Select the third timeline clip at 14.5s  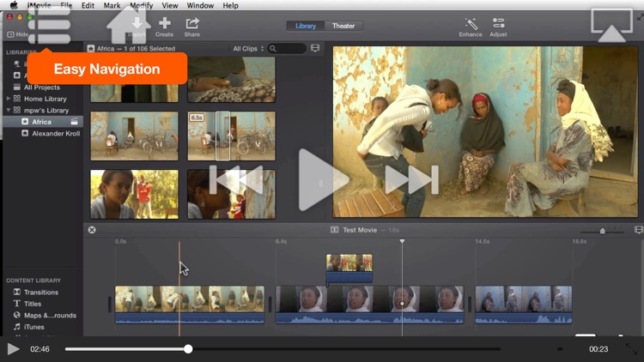(524, 305)
